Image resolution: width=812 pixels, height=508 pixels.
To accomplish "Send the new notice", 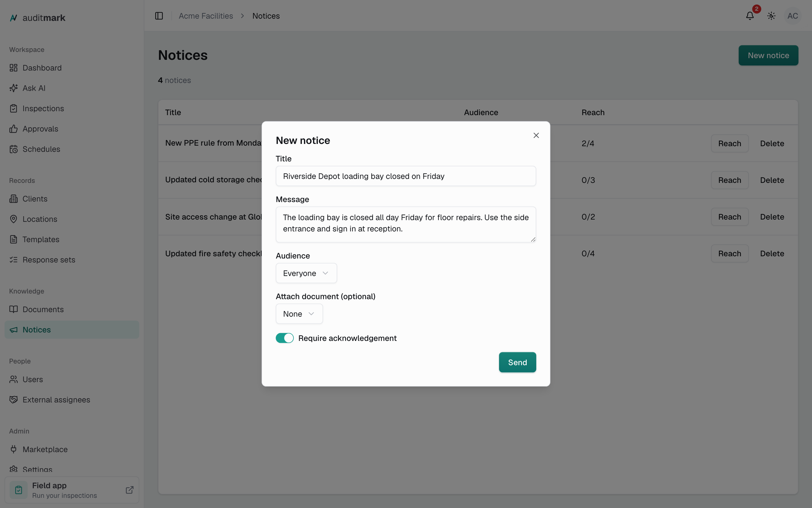I will coord(517,362).
